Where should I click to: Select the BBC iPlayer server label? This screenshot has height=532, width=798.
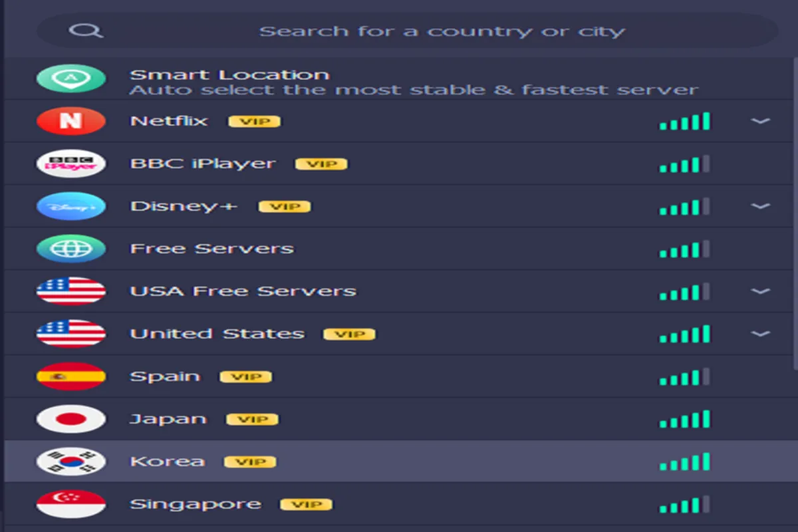tap(202, 164)
